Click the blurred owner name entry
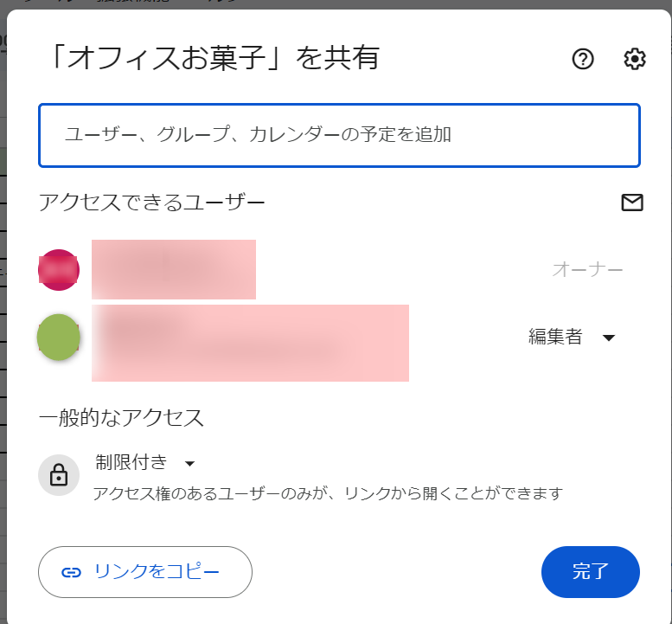This screenshot has height=624, width=672. click(x=174, y=269)
